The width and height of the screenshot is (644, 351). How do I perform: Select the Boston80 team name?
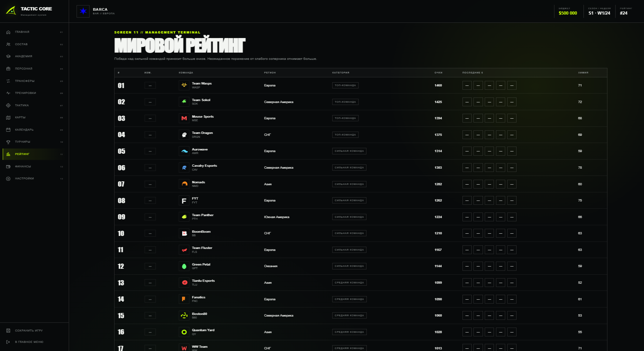tap(199, 314)
